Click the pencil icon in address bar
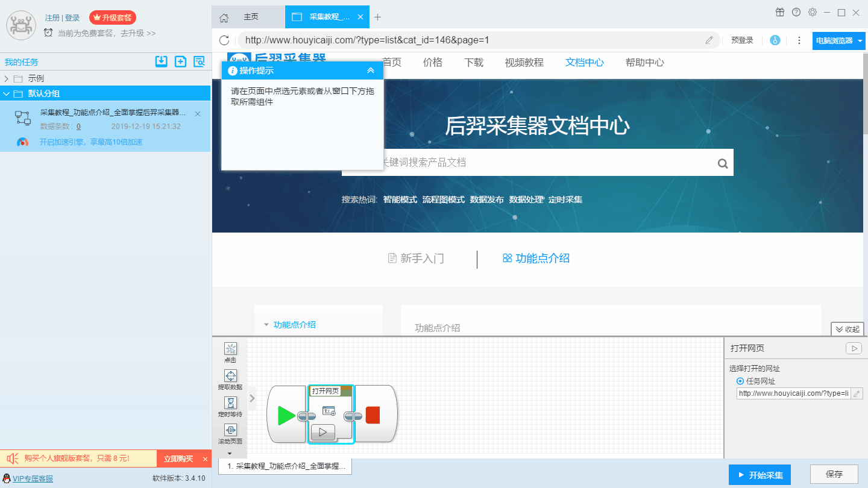This screenshot has height=488, width=868. point(709,40)
